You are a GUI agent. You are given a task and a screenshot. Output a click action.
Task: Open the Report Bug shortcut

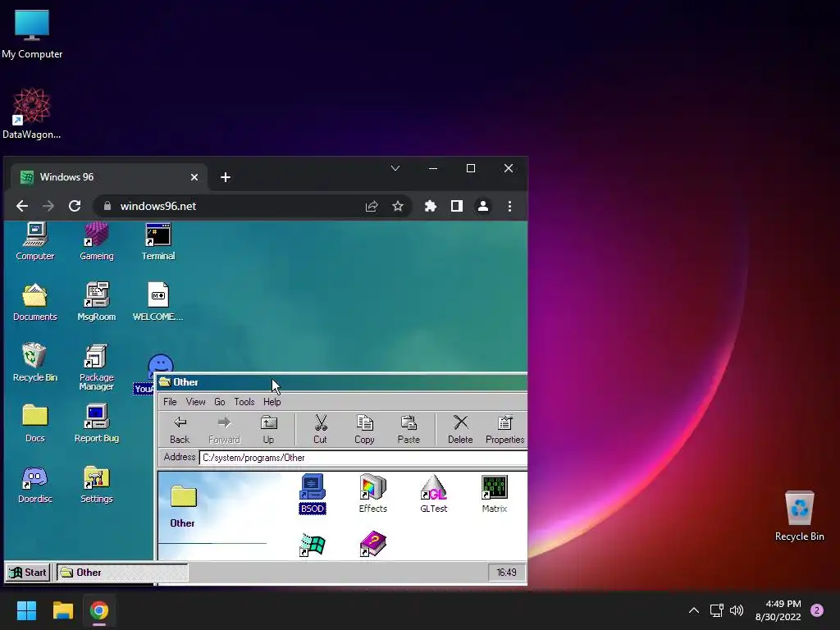click(x=97, y=423)
